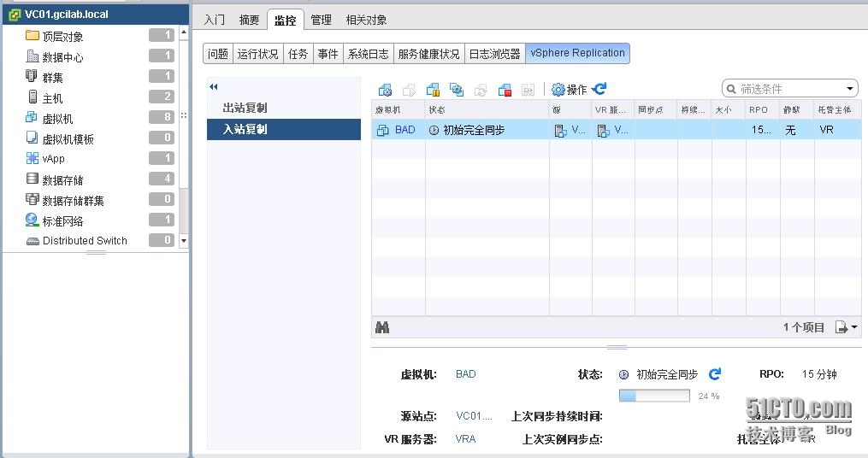This screenshot has height=458, width=868.
Task: Click the VR server V... link in the row
Action: 621,129
